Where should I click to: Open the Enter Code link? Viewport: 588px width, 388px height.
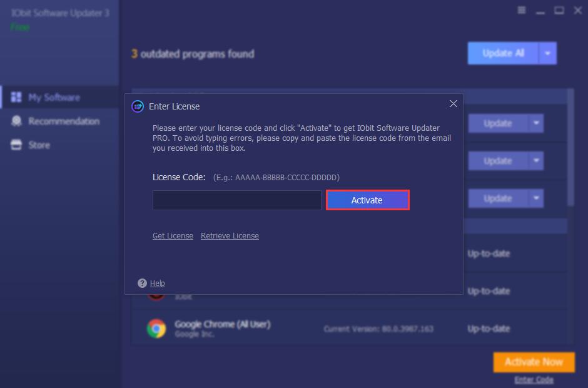pyautogui.click(x=534, y=380)
